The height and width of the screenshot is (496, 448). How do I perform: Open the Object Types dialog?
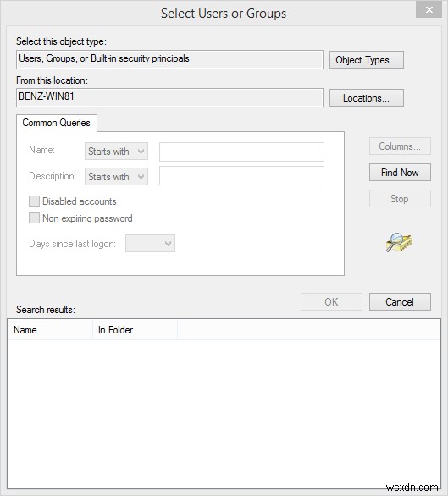[367, 60]
